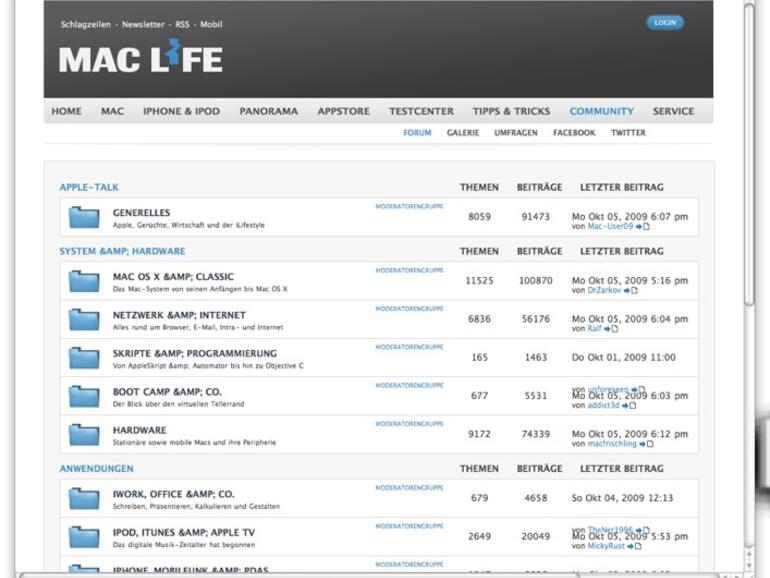Open the Schlagzeilen header link

[x=85, y=25]
